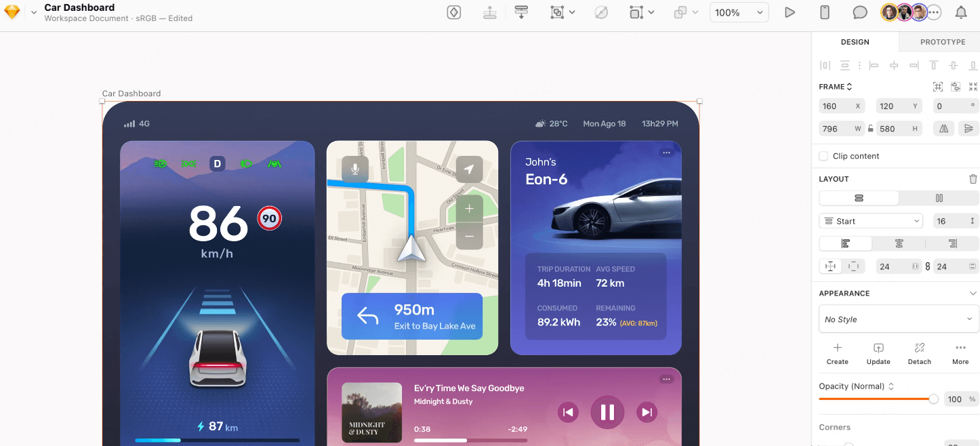Expand the group tool dropdown arrow

(x=573, y=12)
